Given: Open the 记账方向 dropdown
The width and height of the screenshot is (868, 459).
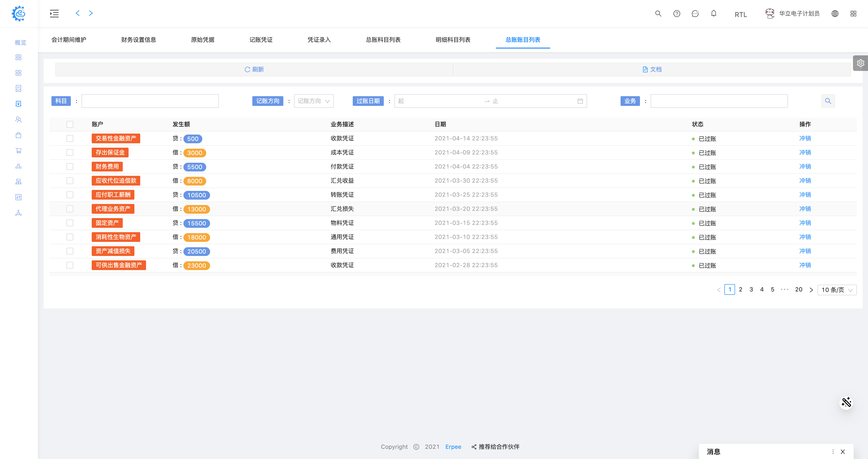Looking at the screenshot, I should (313, 101).
